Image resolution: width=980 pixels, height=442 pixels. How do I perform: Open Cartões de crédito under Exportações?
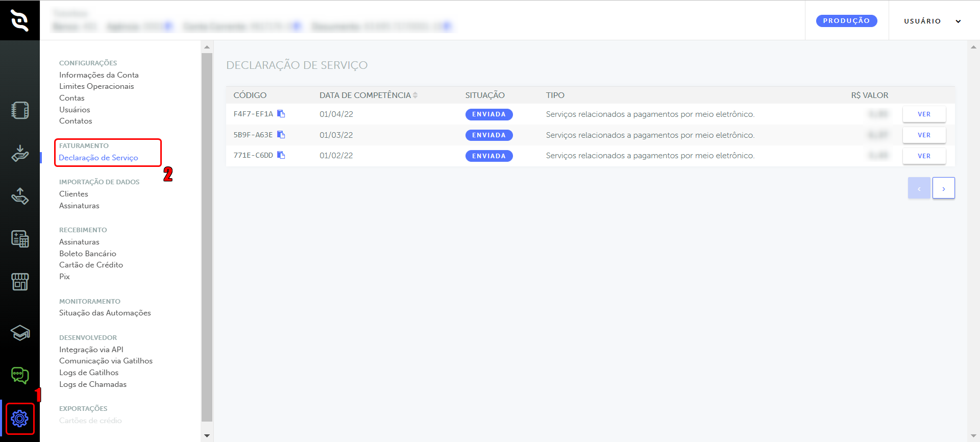pos(90,421)
